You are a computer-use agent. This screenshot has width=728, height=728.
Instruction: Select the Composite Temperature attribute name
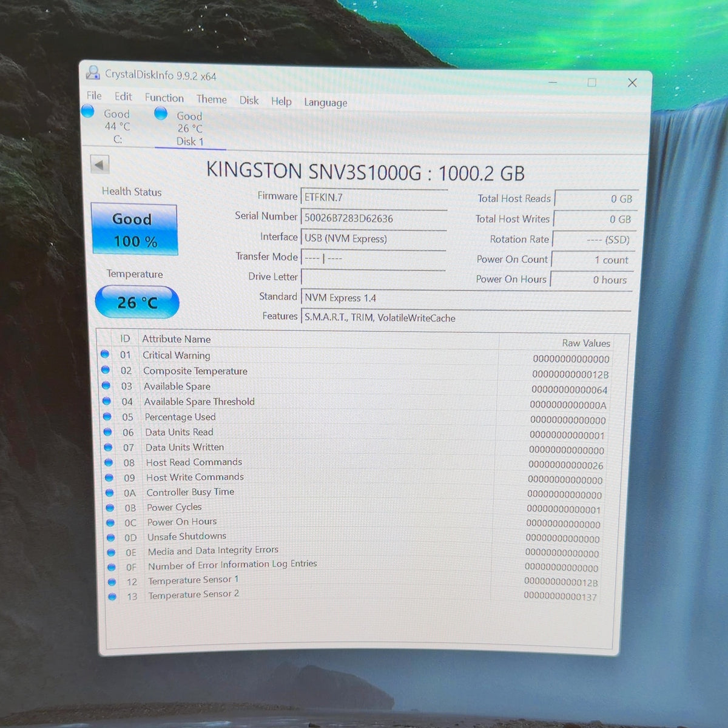(x=195, y=371)
